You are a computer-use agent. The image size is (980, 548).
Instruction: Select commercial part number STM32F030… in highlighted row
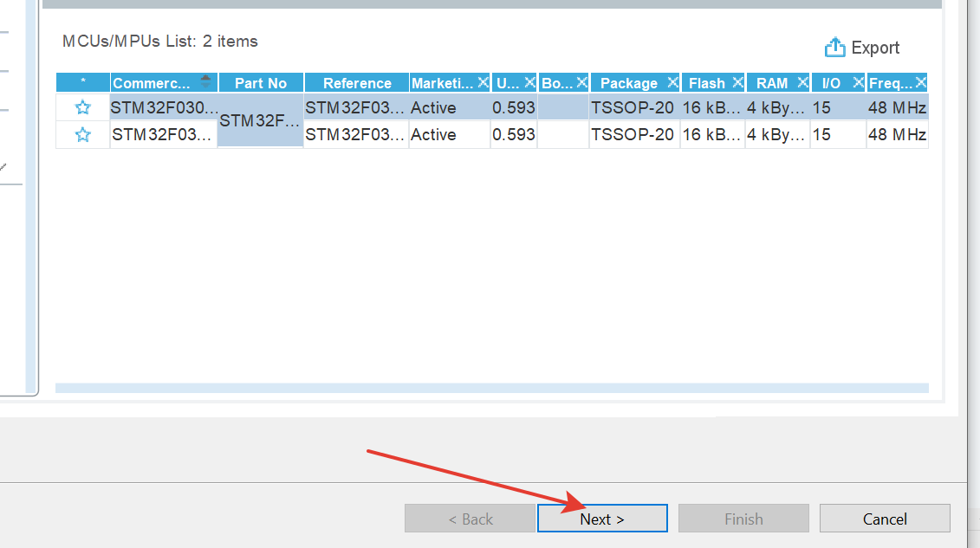click(x=164, y=107)
